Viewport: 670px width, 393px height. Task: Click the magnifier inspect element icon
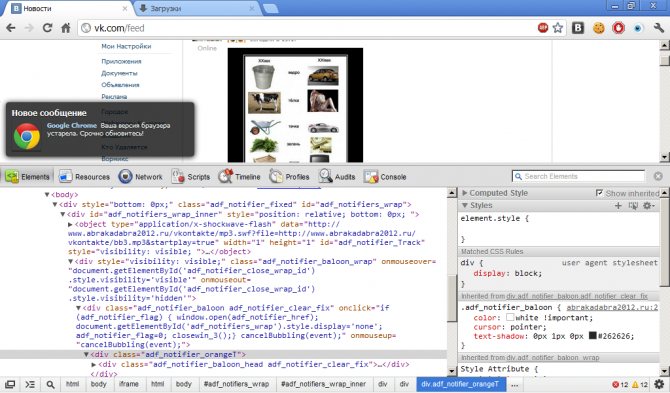pos(50,384)
